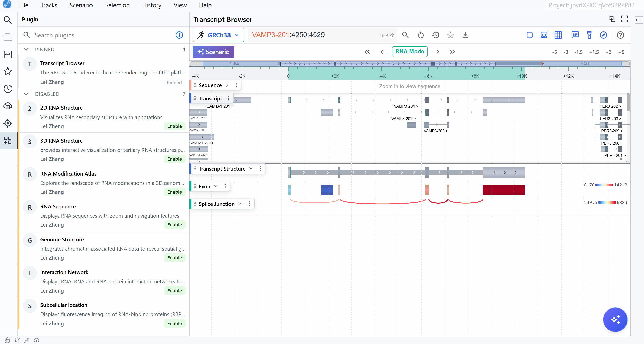Bookmark current location with star icon
644x344 pixels.
(450, 35)
